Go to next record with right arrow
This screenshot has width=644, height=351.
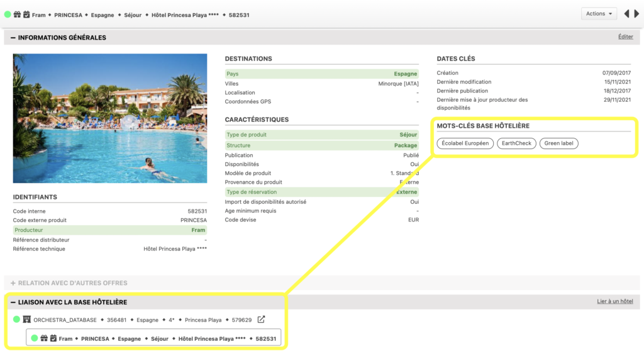pos(636,14)
